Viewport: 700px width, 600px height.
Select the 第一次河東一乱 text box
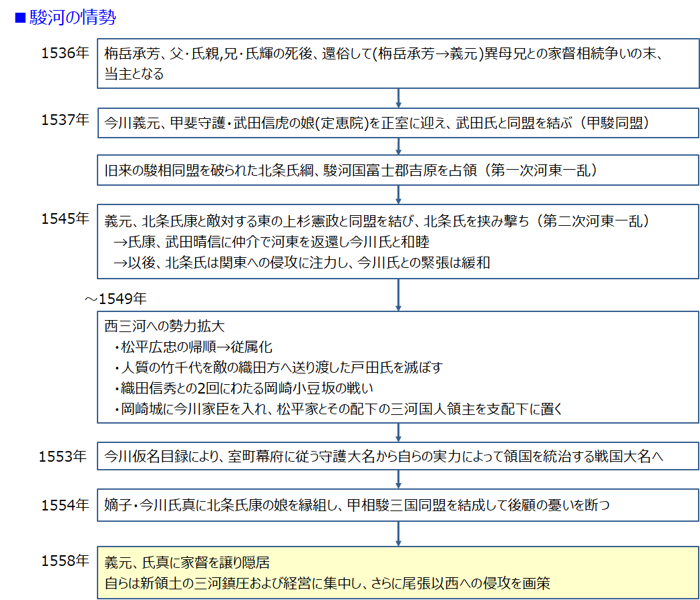[398, 170]
